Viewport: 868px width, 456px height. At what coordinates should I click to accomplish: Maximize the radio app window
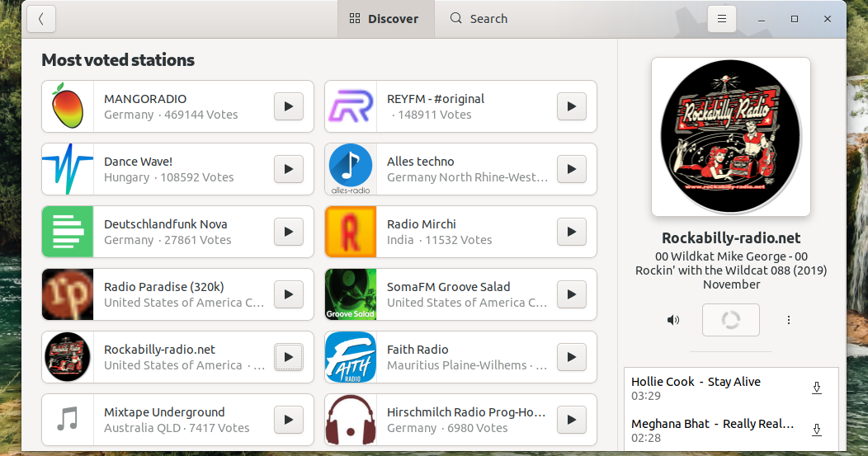point(795,19)
